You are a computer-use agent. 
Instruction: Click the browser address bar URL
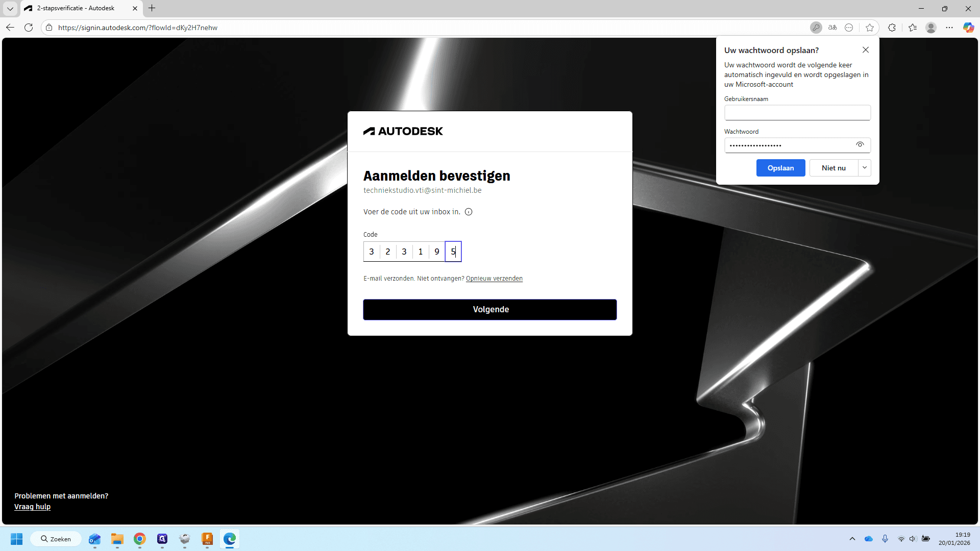click(138, 28)
